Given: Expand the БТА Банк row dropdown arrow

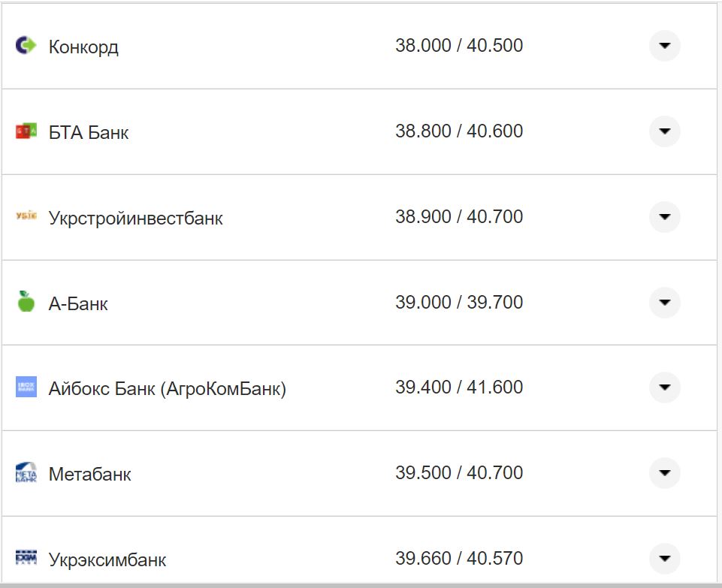Looking at the screenshot, I should click(x=664, y=131).
